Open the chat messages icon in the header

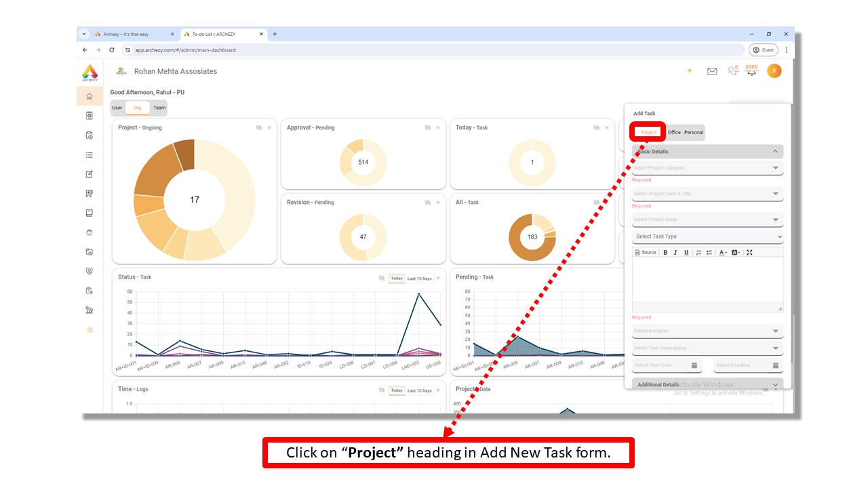point(732,70)
